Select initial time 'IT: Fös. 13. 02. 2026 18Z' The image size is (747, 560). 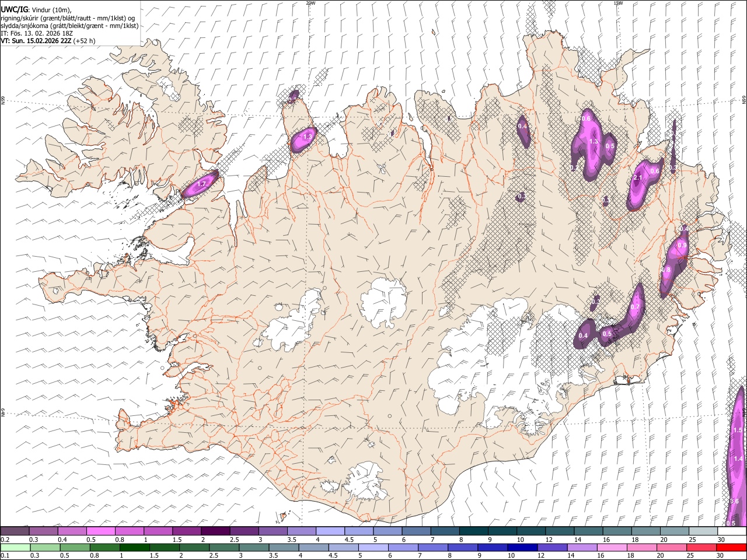[x=37, y=33]
